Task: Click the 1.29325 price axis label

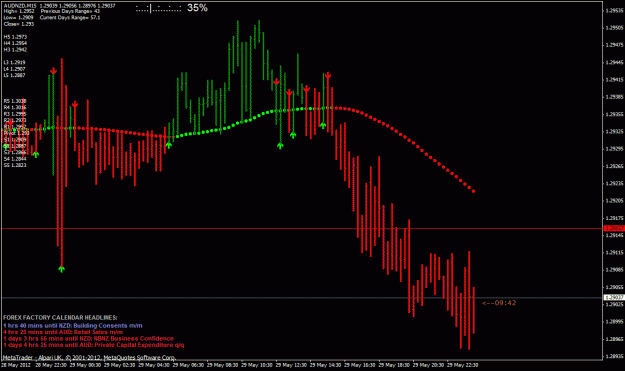Action: tap(614, 132)
